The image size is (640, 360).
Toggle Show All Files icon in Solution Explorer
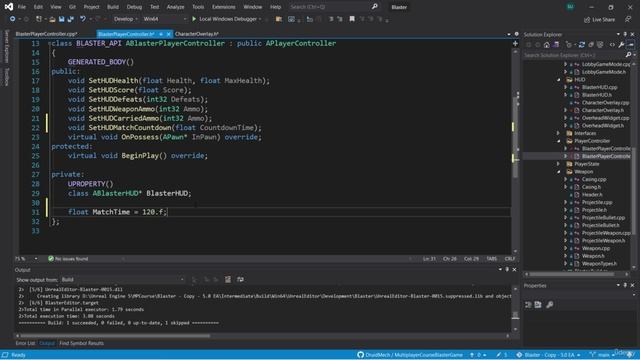pos(600,45)
